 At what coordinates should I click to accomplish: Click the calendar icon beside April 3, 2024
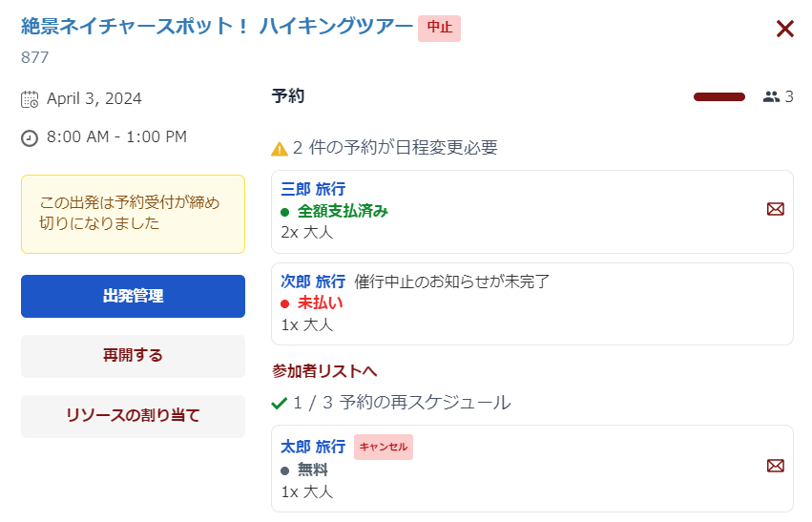[x=30, y=99]
